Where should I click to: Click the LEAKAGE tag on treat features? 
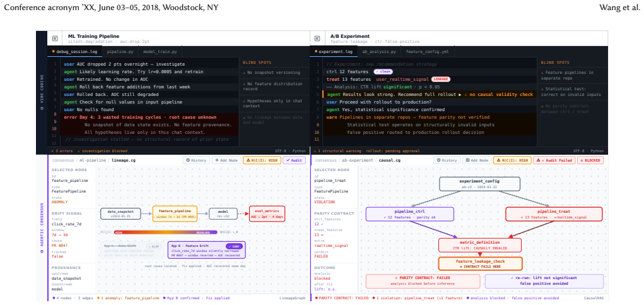point(440,79)
